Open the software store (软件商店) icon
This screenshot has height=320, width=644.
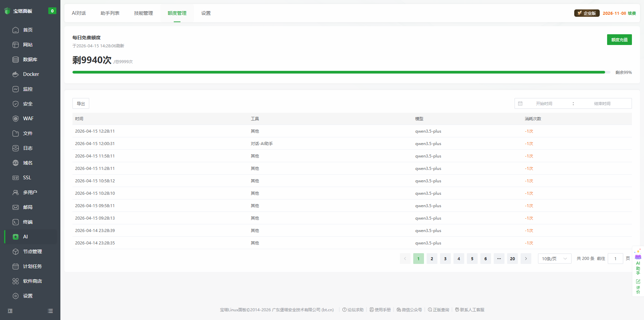(15, 281)
